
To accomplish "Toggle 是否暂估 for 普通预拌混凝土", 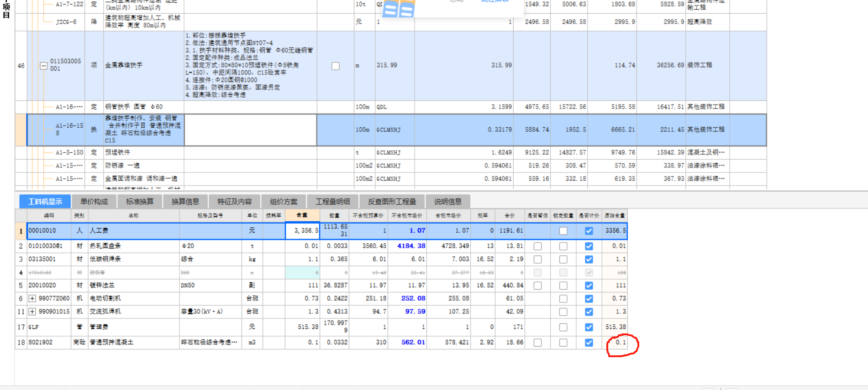I will click(537, 343).
